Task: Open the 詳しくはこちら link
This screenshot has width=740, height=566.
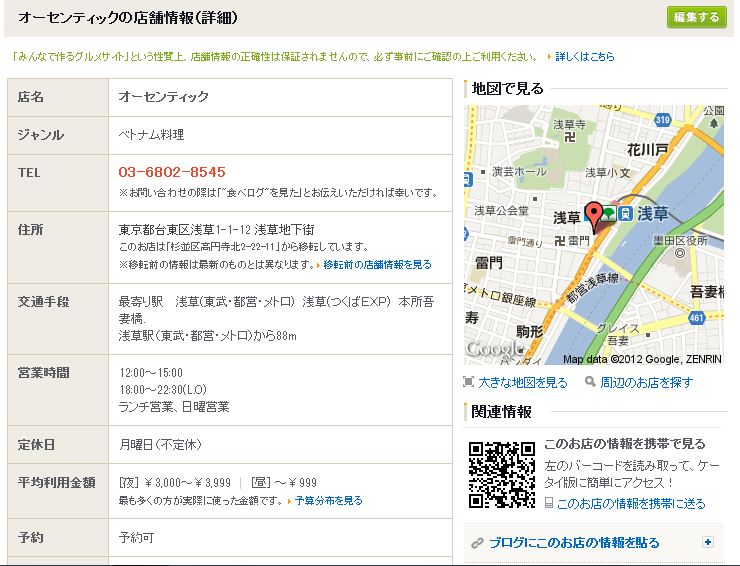Action: 584,57
